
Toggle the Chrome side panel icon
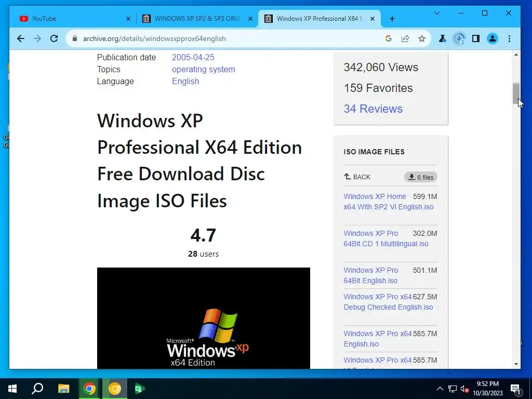tap(476, 38)
